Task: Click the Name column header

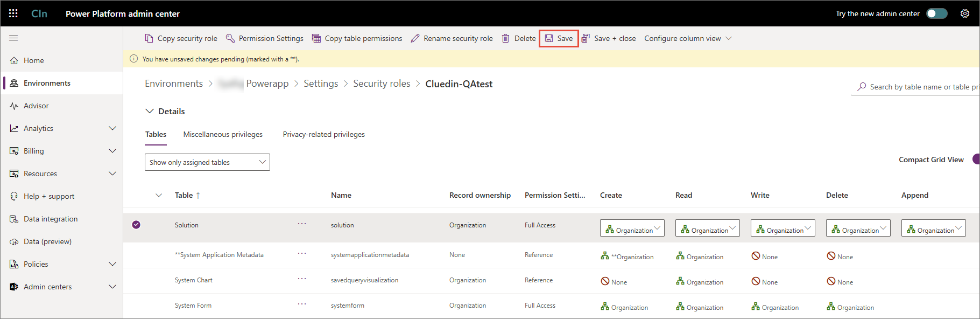Action: (341, 195)
